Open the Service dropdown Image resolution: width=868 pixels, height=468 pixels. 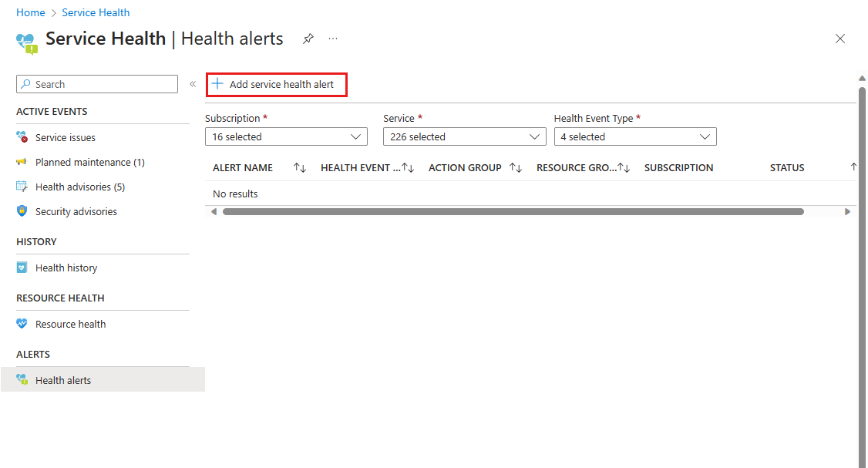coord(464,136)
